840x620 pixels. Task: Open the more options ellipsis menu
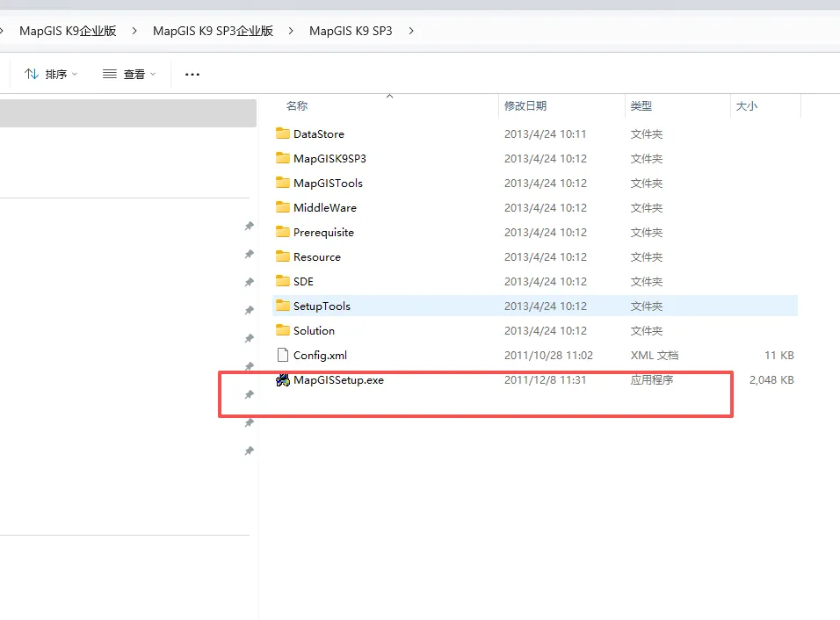click(192, 75)
